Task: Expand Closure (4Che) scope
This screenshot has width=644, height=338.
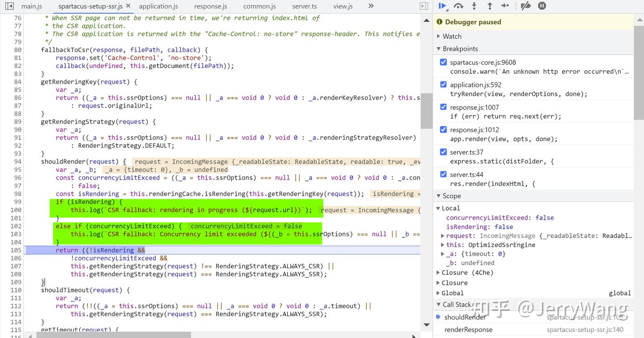Action: (x=438, y=273)
